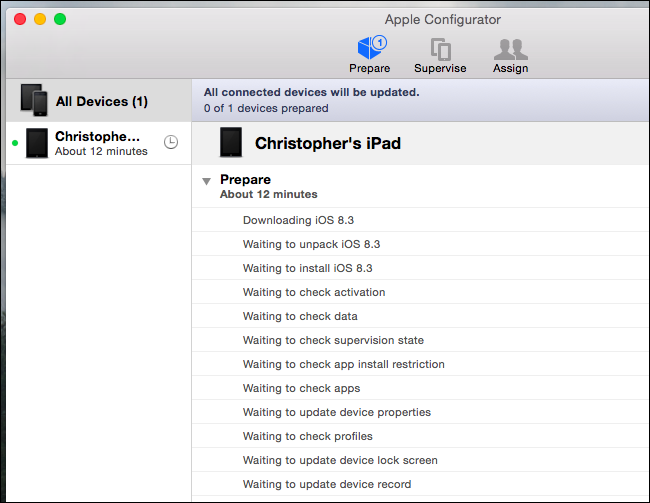Zoom the window with the green button
The height and width of the screenshot is (503, 650).
60,19
